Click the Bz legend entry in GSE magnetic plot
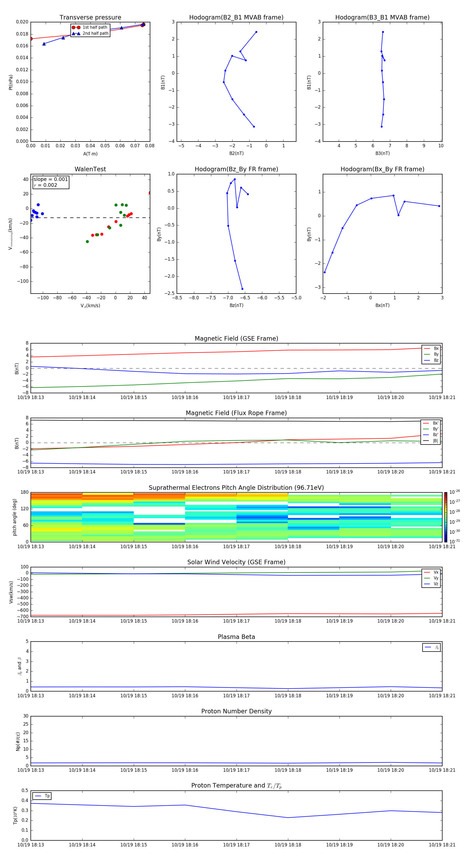The image size is (473, 868). pyautogui.click(x=431, y=360)
